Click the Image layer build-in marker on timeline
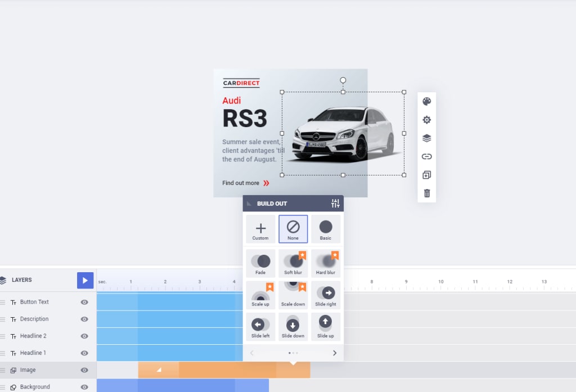The height and width of the screenshot is (392, 576). 159,370
